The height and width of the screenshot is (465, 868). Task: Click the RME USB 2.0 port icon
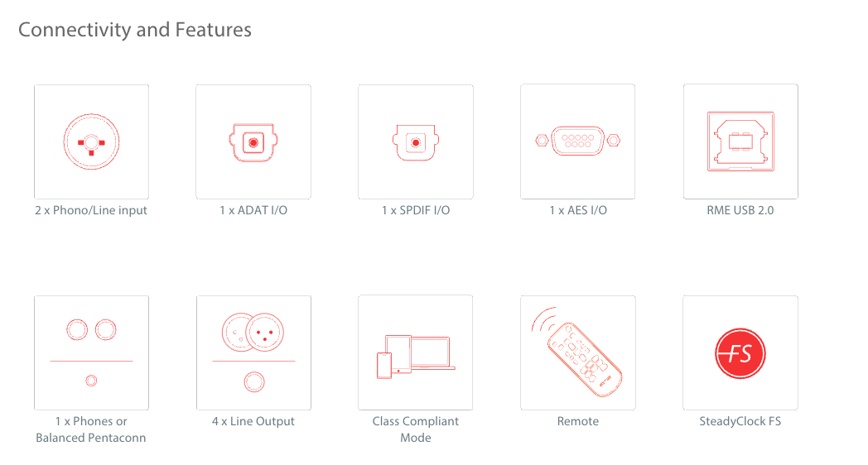click(x=740, y=141)
